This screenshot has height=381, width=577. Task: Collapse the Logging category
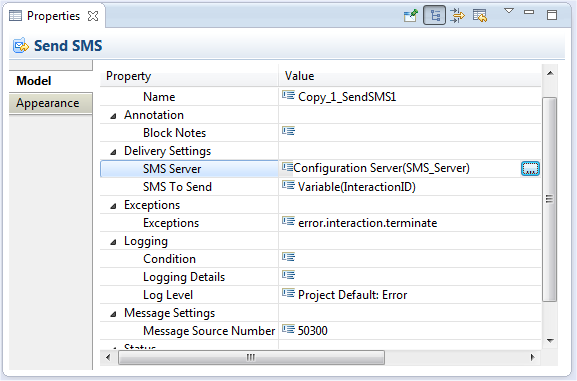tap(113, 242)
